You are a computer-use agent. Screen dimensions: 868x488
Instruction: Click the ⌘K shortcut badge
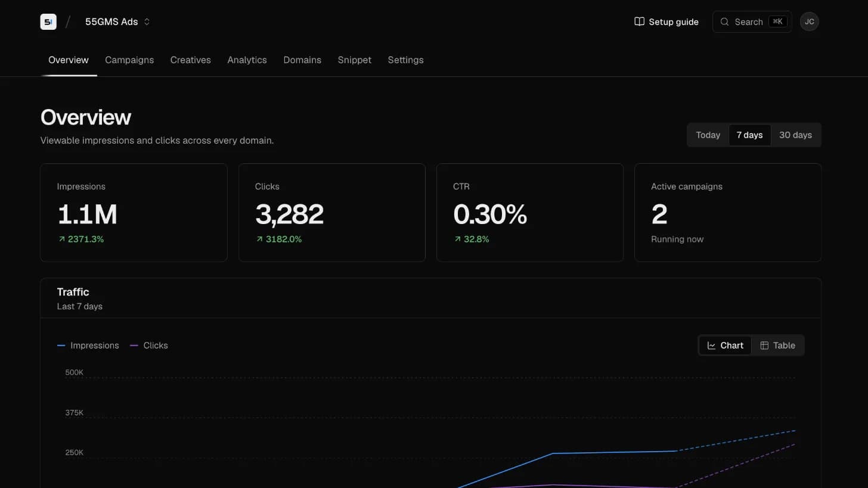(x=777, y=21)
